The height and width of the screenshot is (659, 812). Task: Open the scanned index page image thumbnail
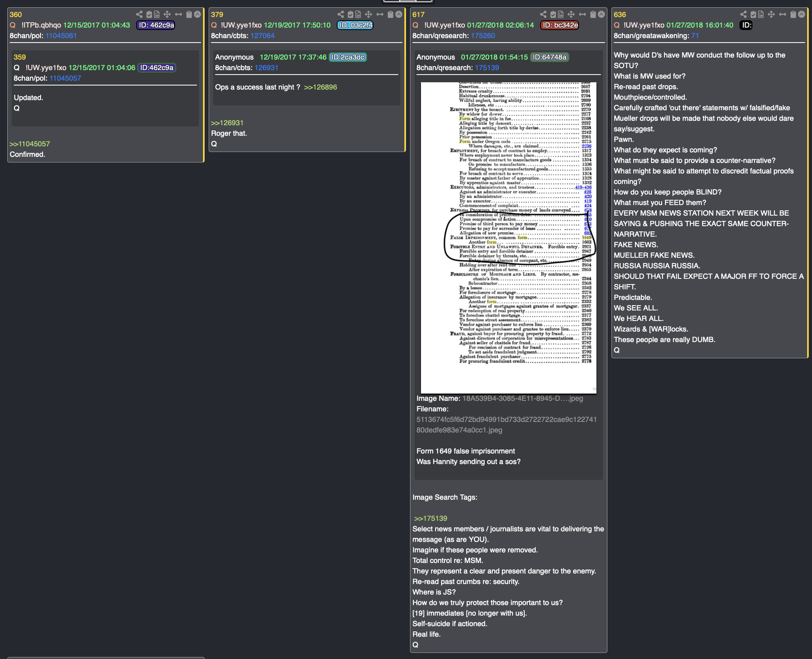pyautogui.click(x=509, y=237)
